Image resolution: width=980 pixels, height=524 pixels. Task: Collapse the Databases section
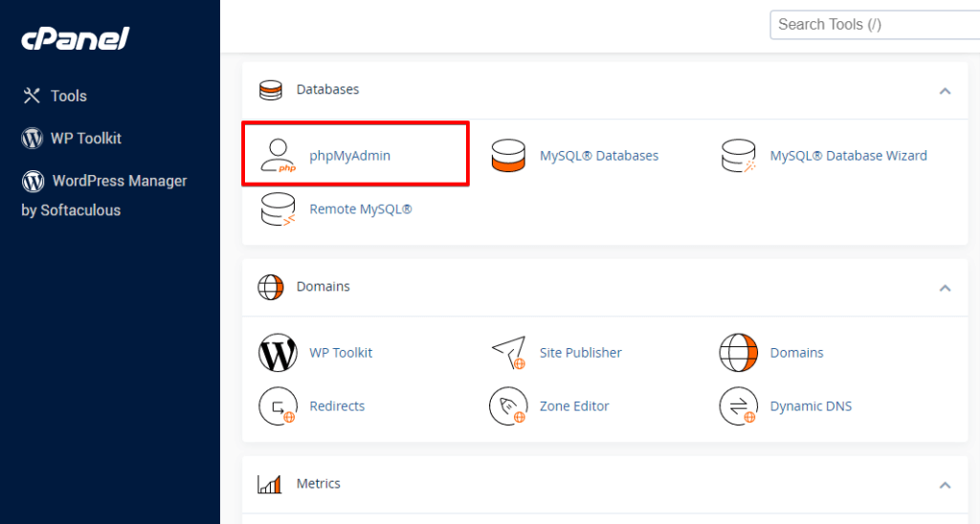tap(945, 91)
